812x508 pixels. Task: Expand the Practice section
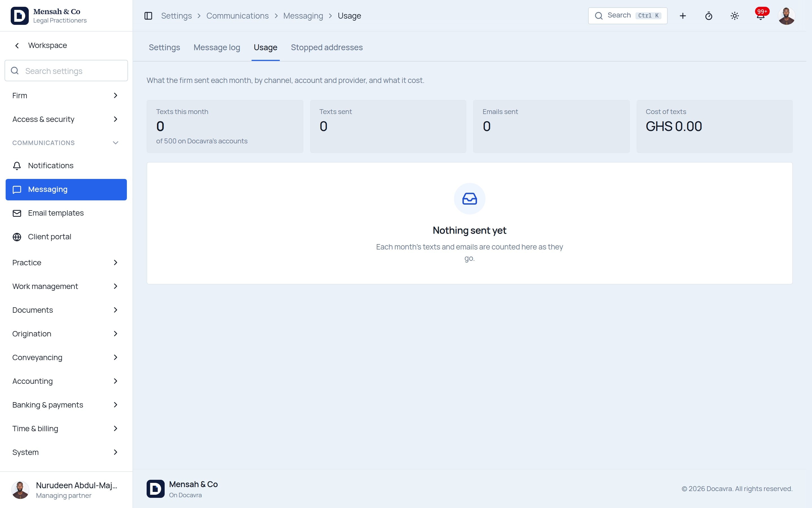[x=66, y=263]
